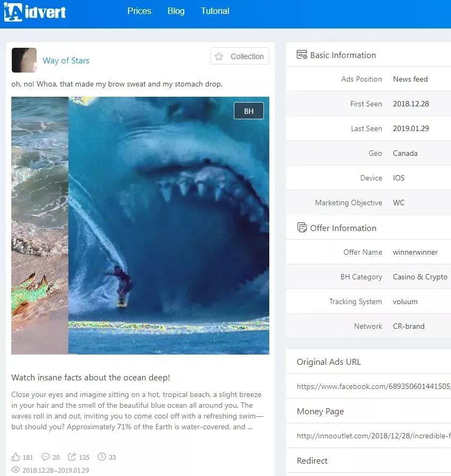The image size is (451, 476).
Task: Open the facebook.com Original Ads URL
Action: click(x=374, y=386)
